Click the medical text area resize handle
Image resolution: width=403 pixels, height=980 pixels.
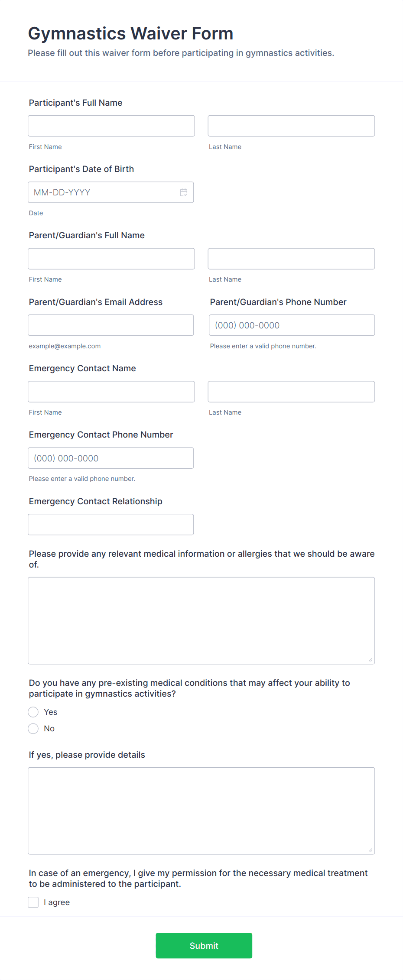coord(371,660)
